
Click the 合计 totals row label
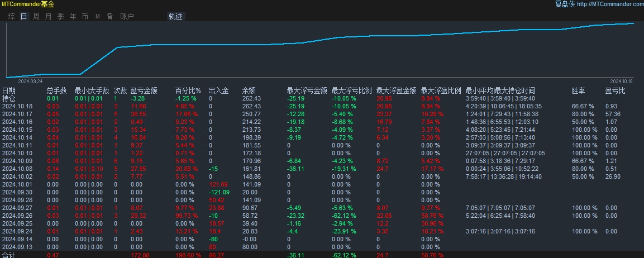click(x=8, y=255)
